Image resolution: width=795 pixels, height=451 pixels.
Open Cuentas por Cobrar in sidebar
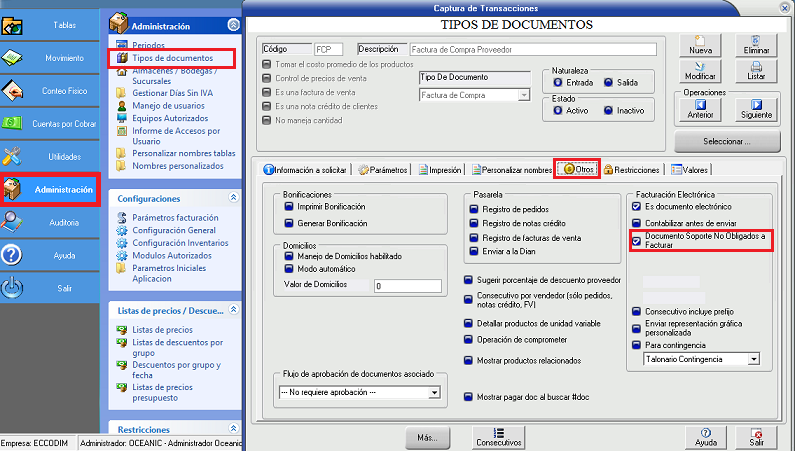coord(49,123)
